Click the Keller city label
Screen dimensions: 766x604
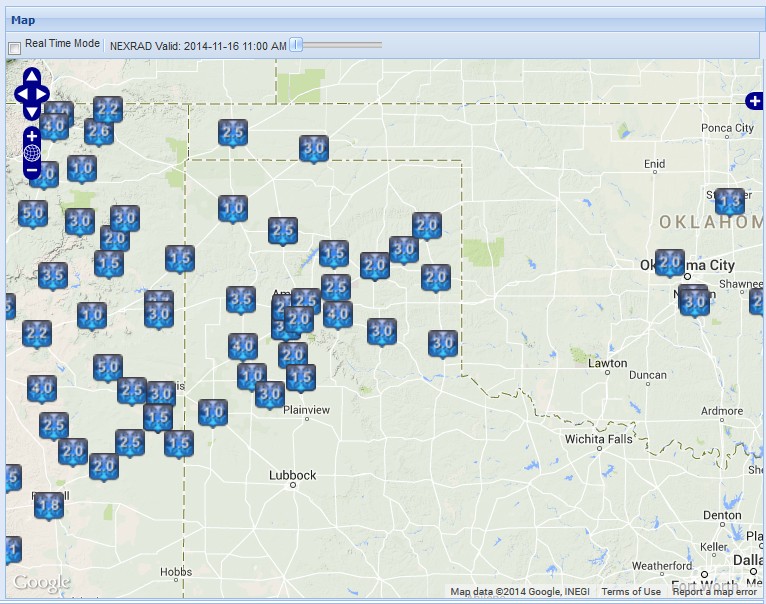click(714, 547)
